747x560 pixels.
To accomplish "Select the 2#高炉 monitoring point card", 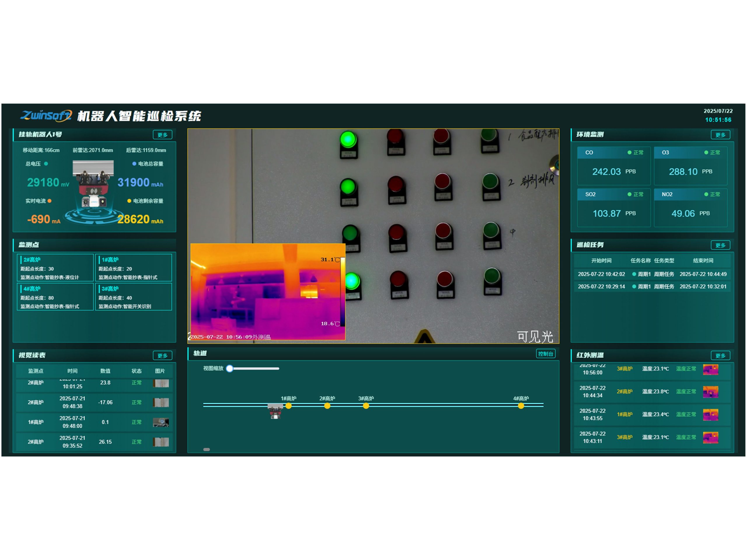I will tap(55, 268).
